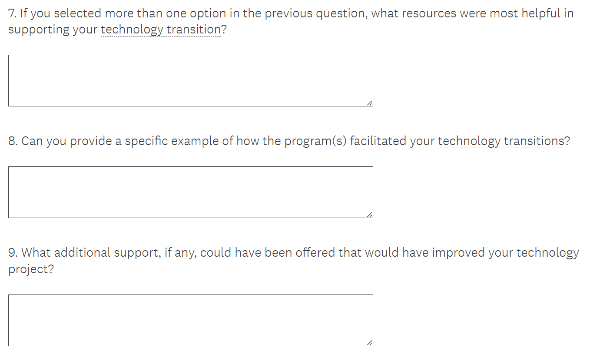Click the "9." question number
This screenshot has height=364, width=590.
coord(13,253)
